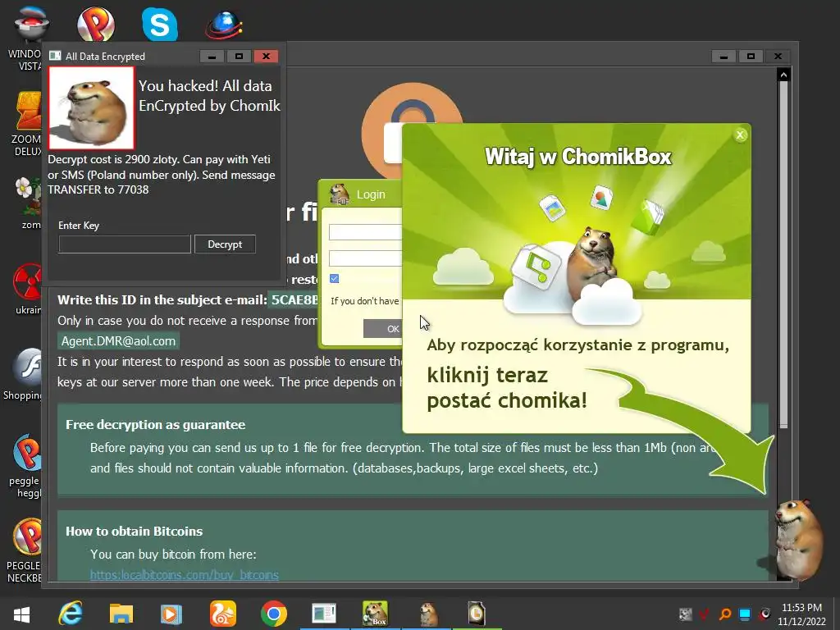Viewport: 840px width, 630px height.
Task: Maximize the background ransom note window
Action: coord(751,57)
